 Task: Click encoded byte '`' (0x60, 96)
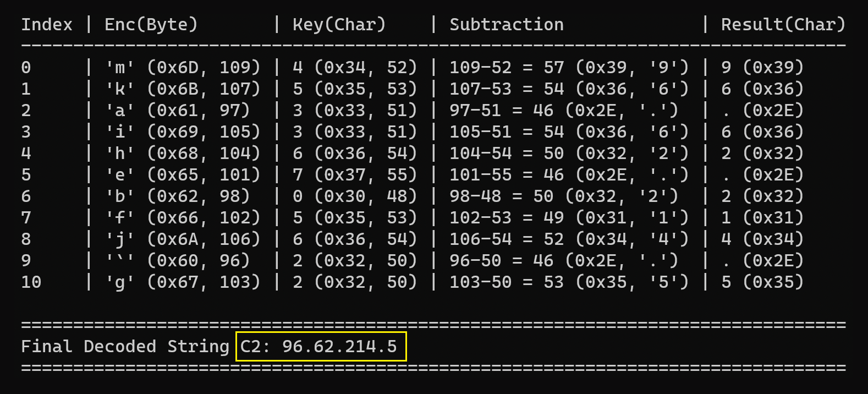pos(178,261)
